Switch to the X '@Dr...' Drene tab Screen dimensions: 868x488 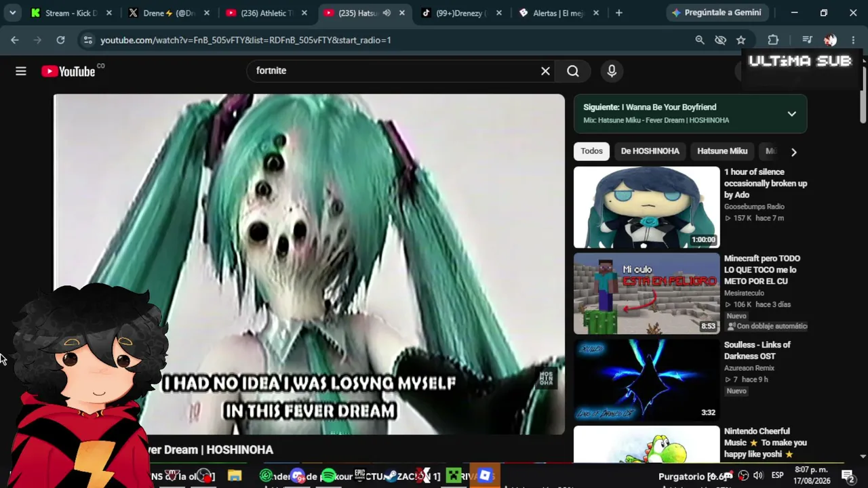point(169,13)
